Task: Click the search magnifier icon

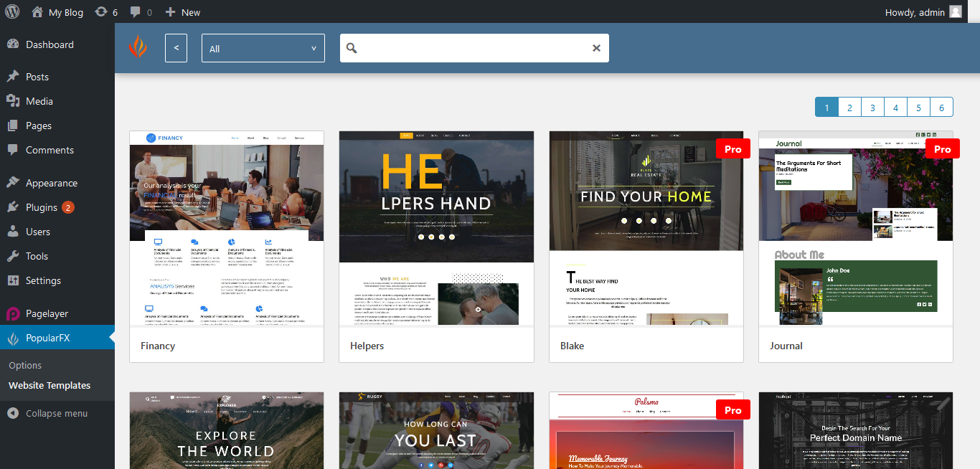Action: click(x=352, y=48)
